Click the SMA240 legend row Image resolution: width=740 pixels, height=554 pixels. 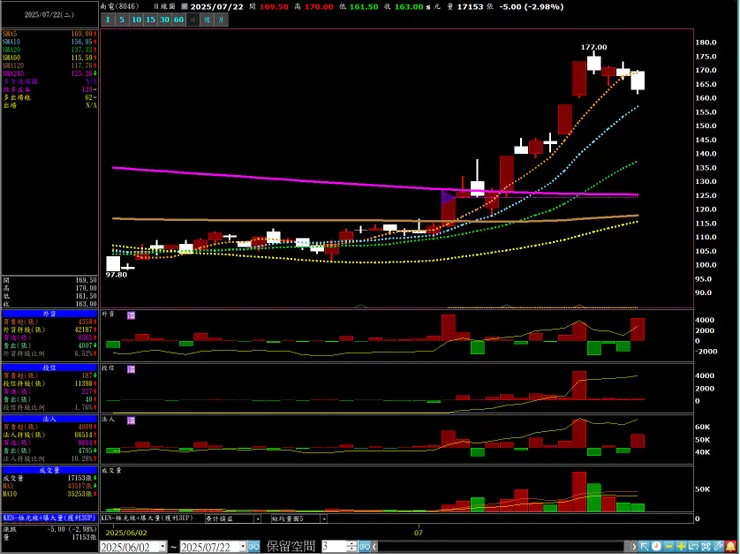pyautogui.click(x=50, y=74)
